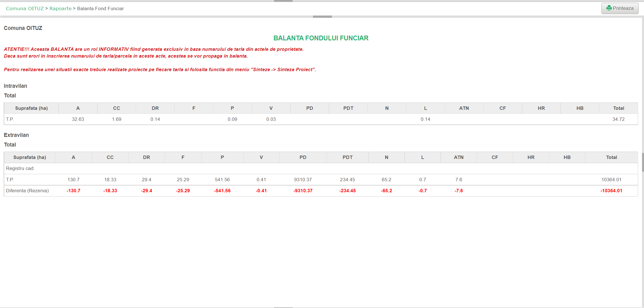The height and width of the screenshot is (308, 644).
Task: Select the Intravilan T.P. row label
Action: [10, 119]
